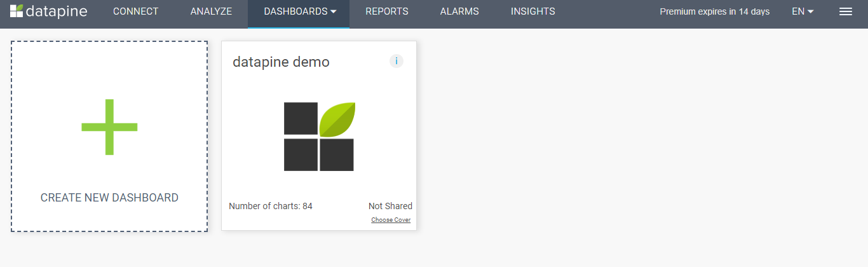The image size is (868, 267).
Task: Open the ANALYZE section
Action: tap(211, 11)
